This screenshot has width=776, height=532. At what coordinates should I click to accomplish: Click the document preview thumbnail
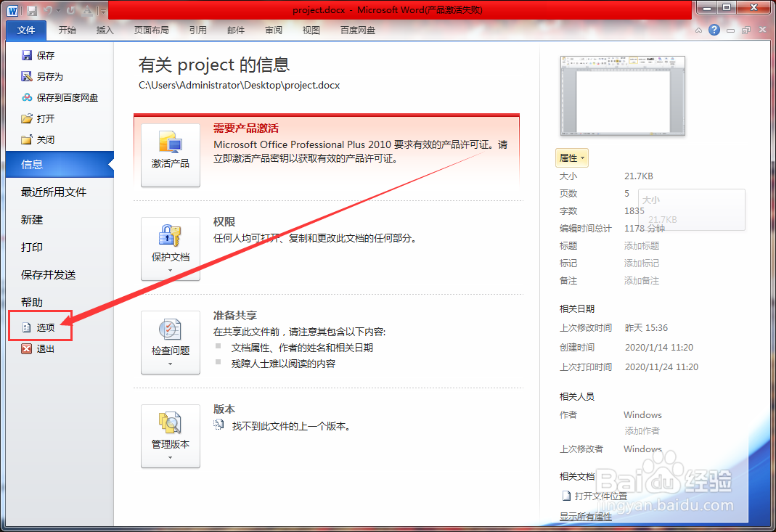coord(623,96)
